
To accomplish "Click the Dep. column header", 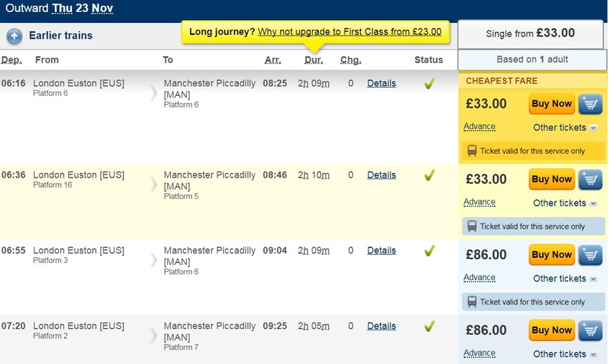I will pyautogui.click(x=12, y=60).
